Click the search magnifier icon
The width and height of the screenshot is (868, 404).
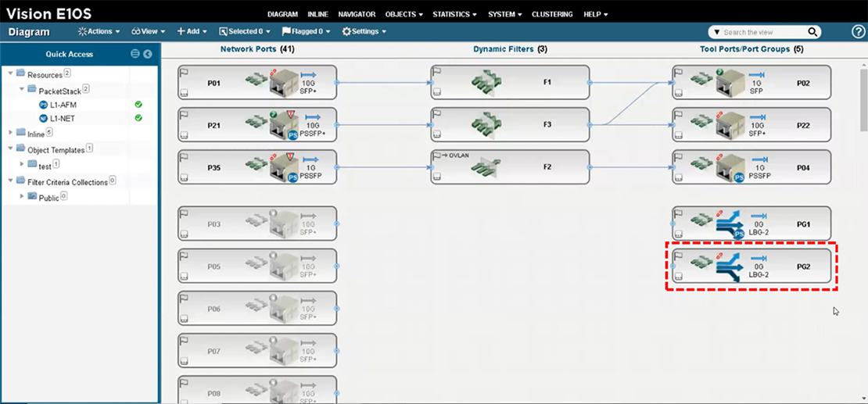point(813,32)
